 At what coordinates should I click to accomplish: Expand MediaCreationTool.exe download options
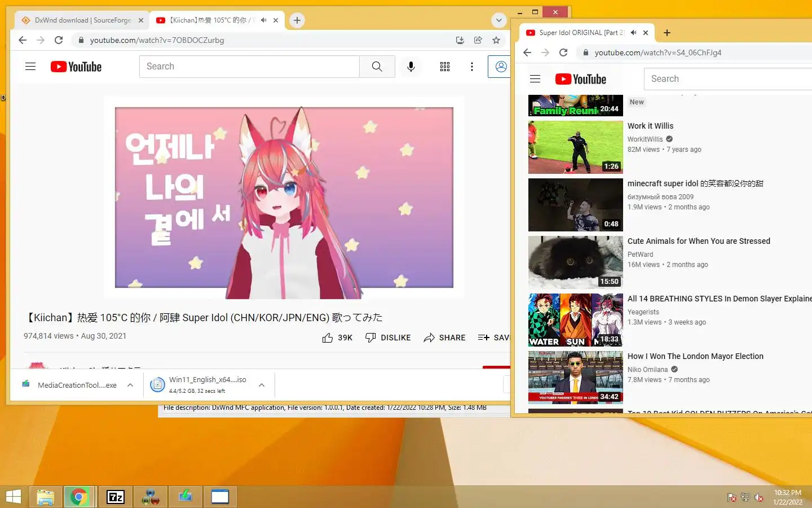coord(130,385)
